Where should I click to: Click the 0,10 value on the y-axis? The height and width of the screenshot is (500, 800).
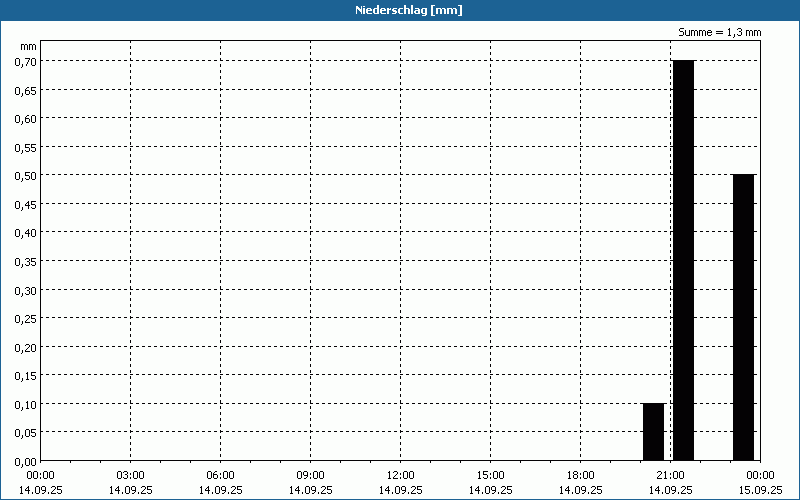point(24,404)
